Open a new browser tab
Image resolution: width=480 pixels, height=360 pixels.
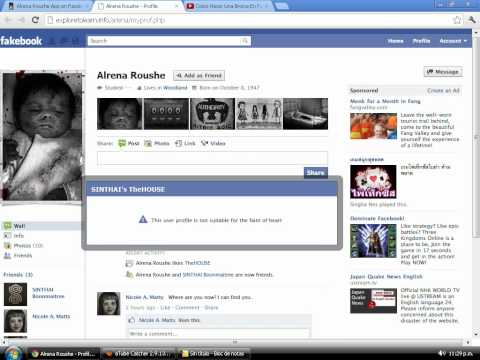click(x=282, y=6)
